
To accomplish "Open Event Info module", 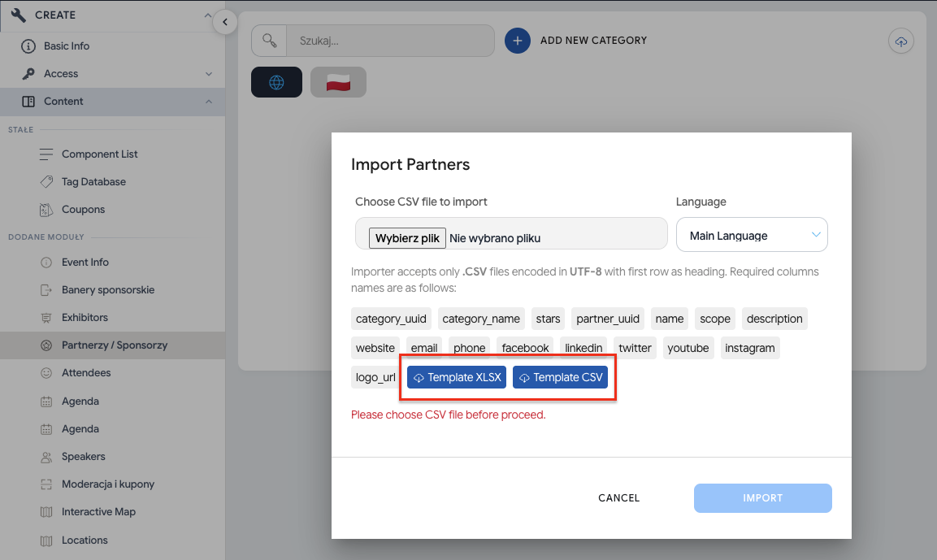I will click(85, 263).
